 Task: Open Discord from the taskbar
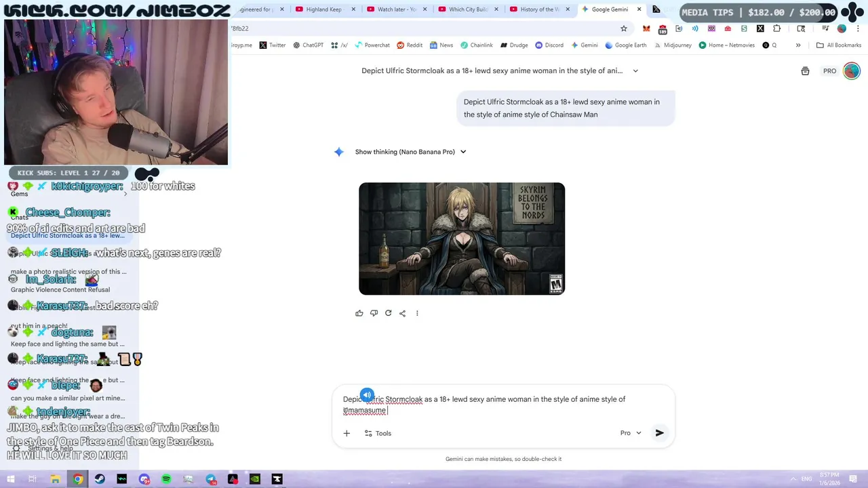[144, 479]
